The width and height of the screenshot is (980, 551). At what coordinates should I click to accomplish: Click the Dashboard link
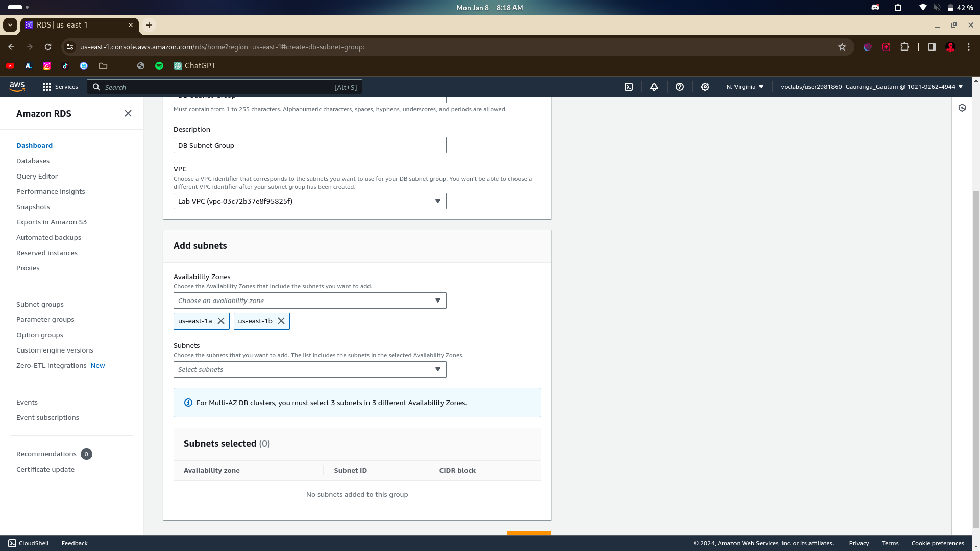tap(34, 145)
